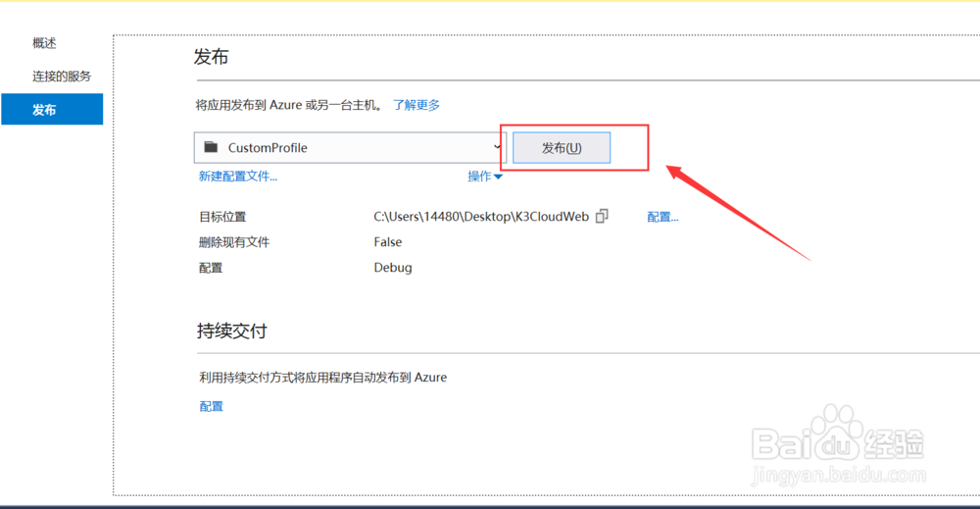Viewport: 980px width, 509px height.
Task: Click the 配置 label above 持续交付
Action: tap(211, 268)
